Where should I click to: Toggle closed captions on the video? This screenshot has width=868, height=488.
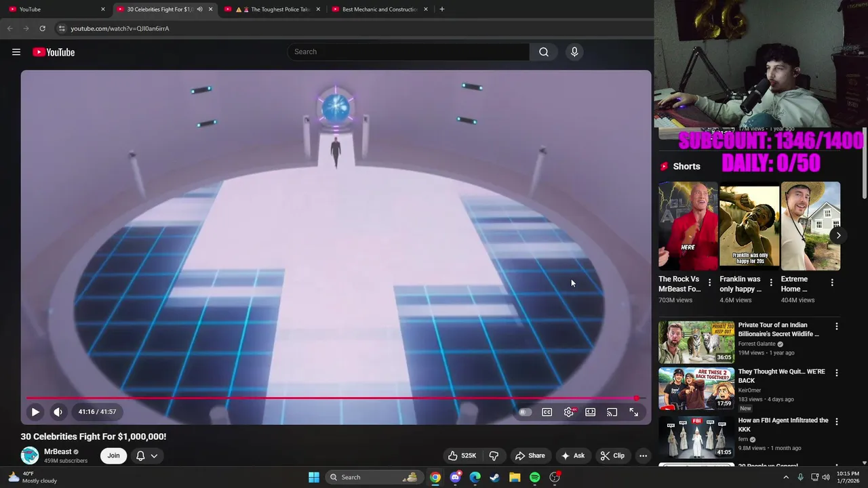(x=547, y=412)
